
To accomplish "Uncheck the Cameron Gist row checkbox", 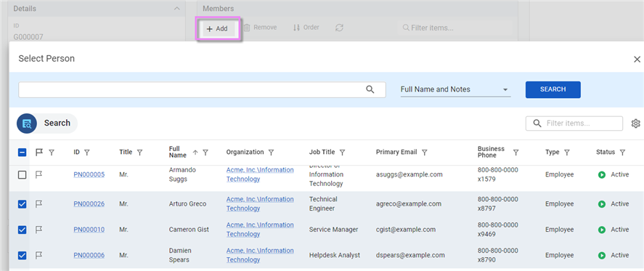I will 23,230.
